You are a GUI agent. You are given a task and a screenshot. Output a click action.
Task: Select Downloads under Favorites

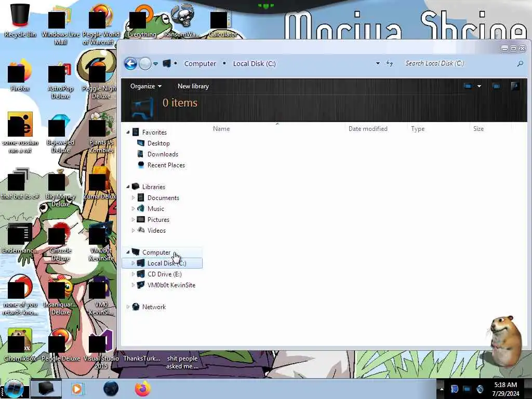(163, 154)
